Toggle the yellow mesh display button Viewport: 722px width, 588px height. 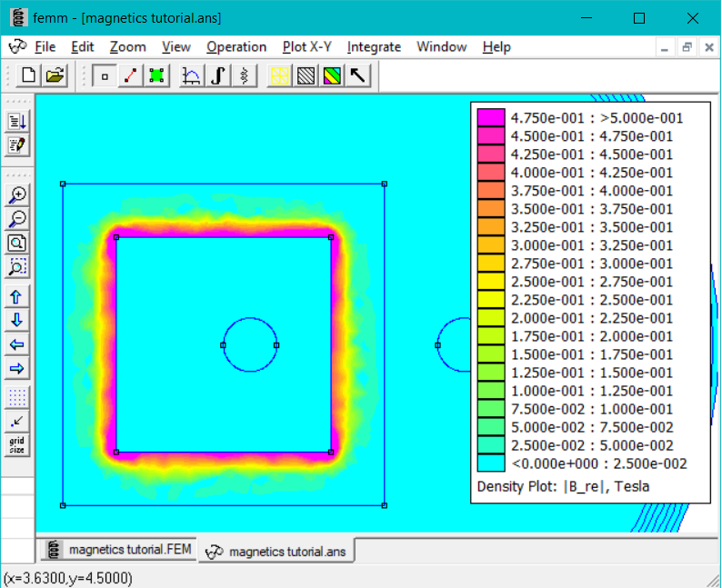(x=280, y=76)
